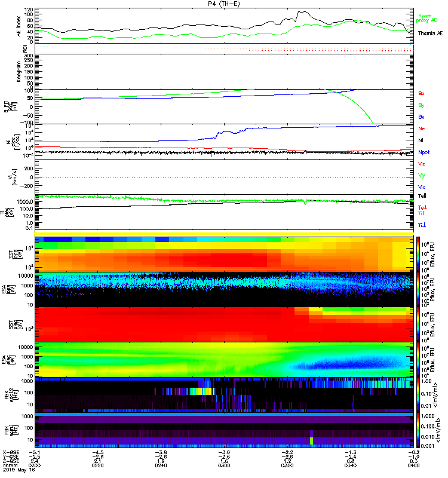This screenshot has width=448, height=478.
Task: Click the ESA ions [eV] axis label
Action: [x=7, y=289]
